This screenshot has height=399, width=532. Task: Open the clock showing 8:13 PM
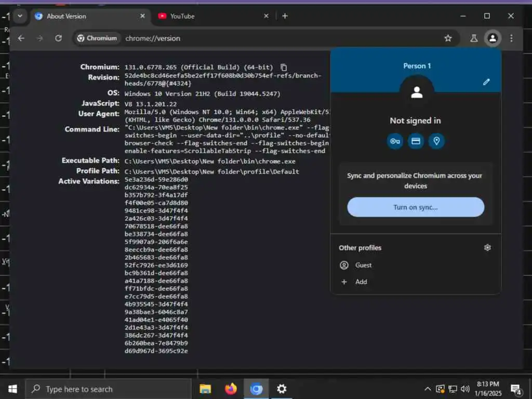488,389
